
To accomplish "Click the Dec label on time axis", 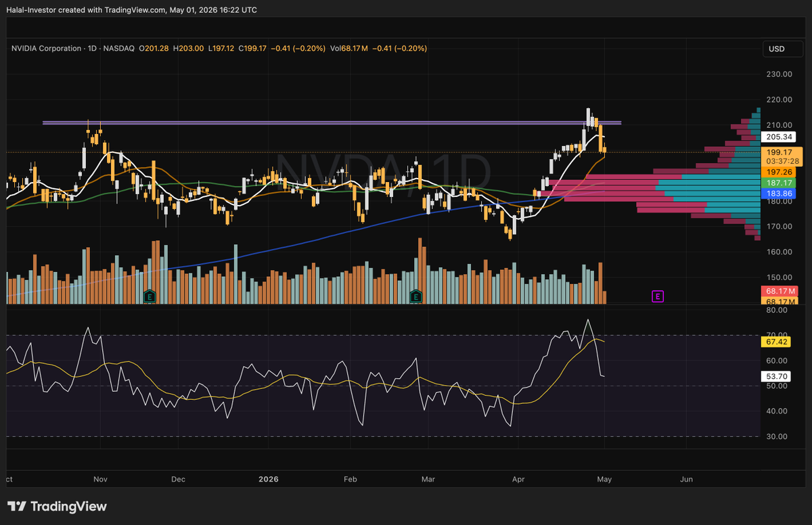I will point(178,479).
